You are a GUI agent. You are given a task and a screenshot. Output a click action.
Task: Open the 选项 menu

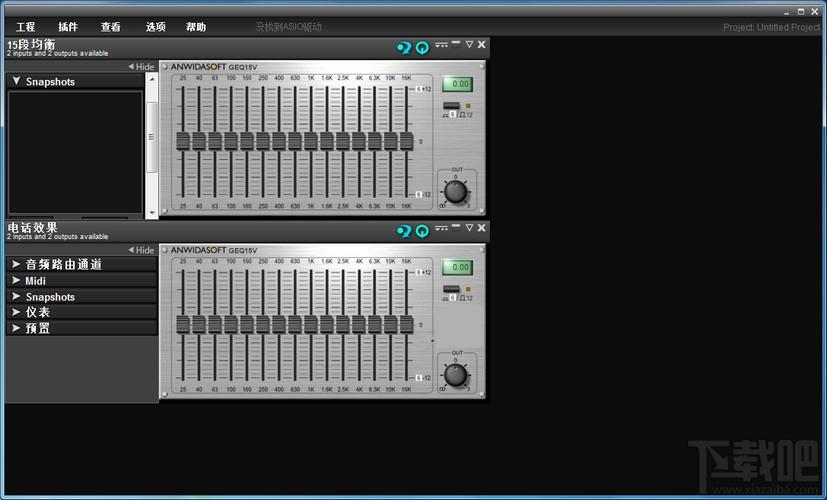point(155,27)
